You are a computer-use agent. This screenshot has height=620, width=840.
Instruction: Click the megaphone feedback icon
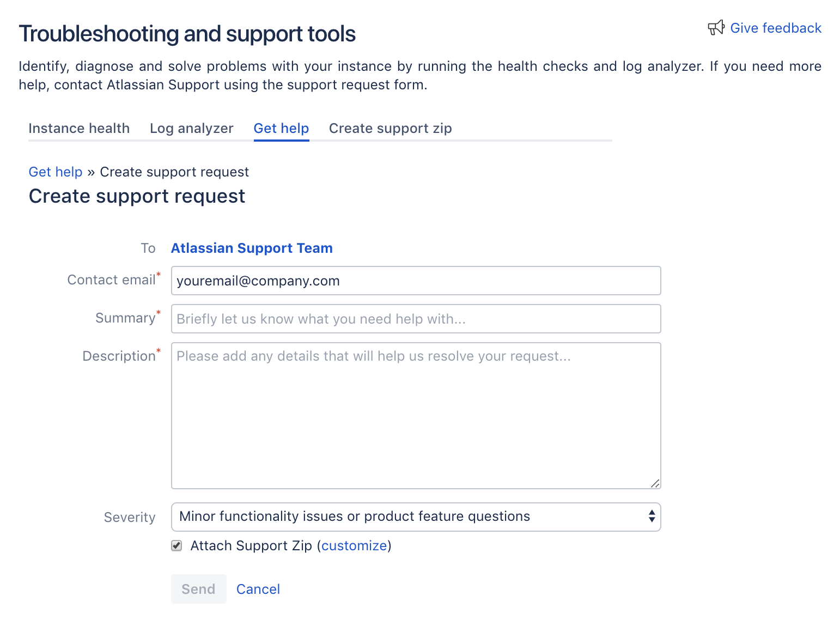(716, 27)
